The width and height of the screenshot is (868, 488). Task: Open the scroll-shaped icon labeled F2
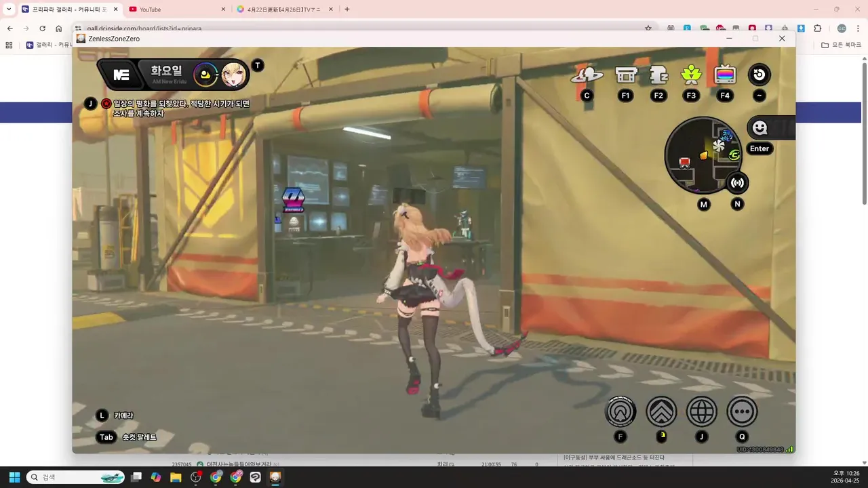point(658,75)
